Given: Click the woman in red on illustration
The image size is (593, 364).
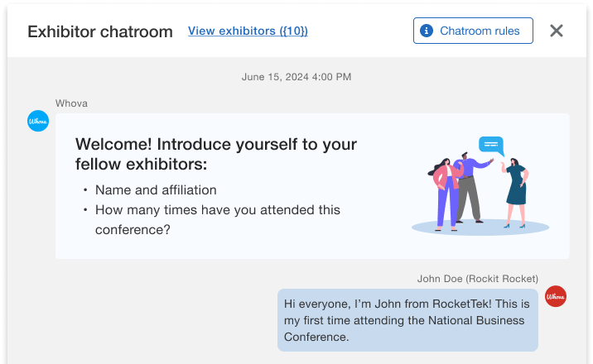Looking at the screenshot, I should coord(445,192).
